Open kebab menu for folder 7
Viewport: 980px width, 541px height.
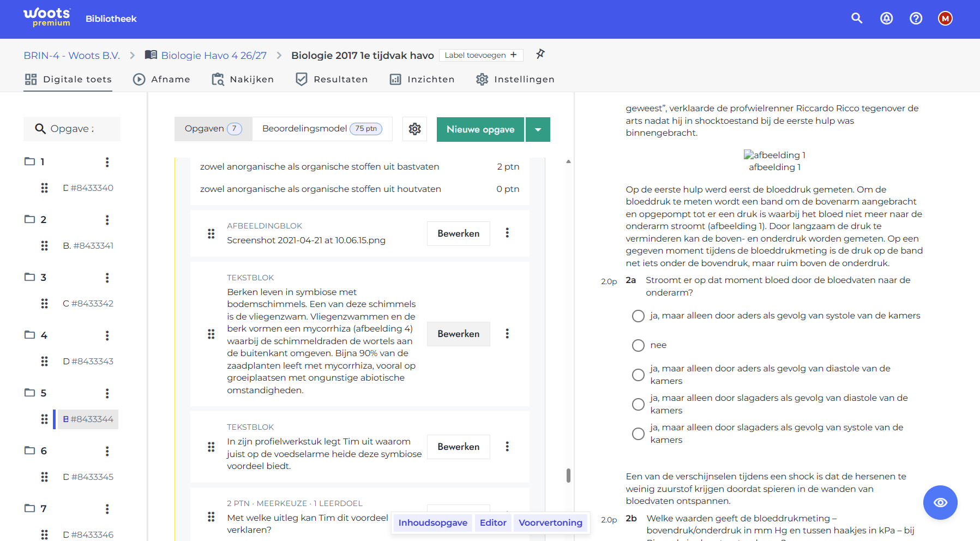107,509
